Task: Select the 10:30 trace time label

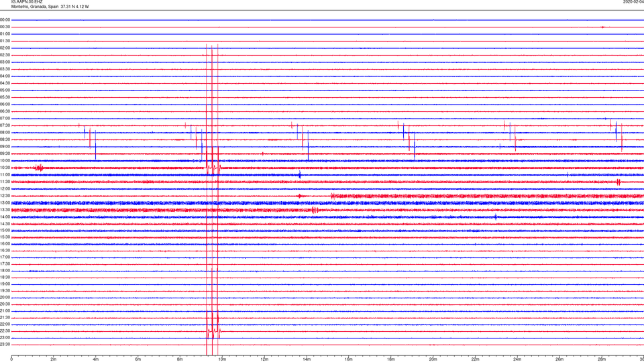Action: pyautogui.click(x=5, y=168)
